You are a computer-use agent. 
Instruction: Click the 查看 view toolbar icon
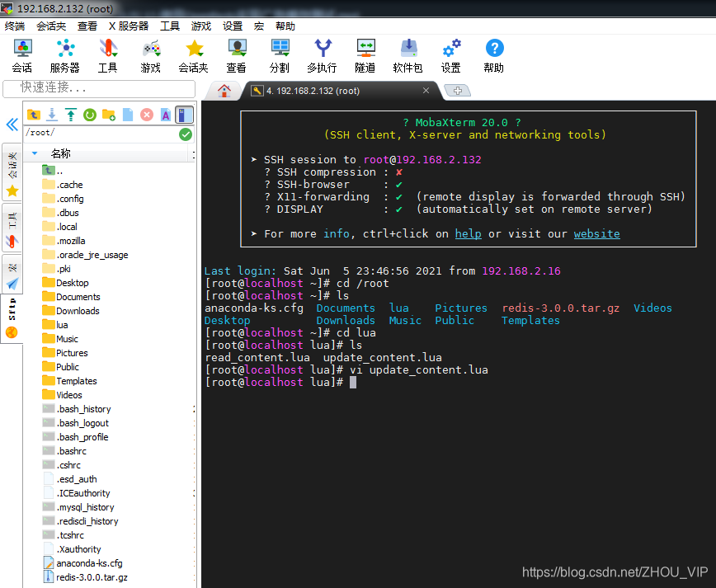237,56
